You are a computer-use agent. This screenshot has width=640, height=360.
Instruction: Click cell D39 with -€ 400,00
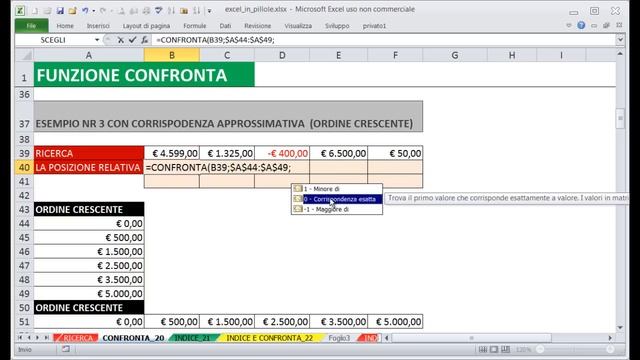[x=282, y=153]
